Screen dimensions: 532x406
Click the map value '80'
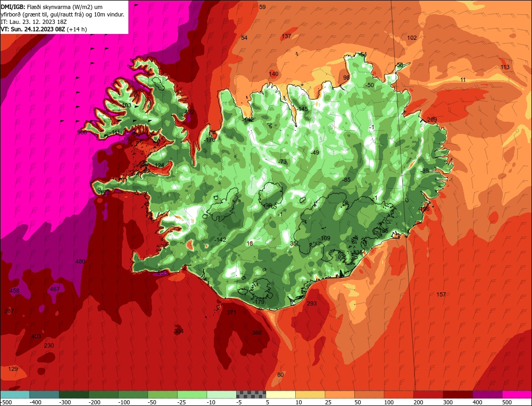coord(280,375)
